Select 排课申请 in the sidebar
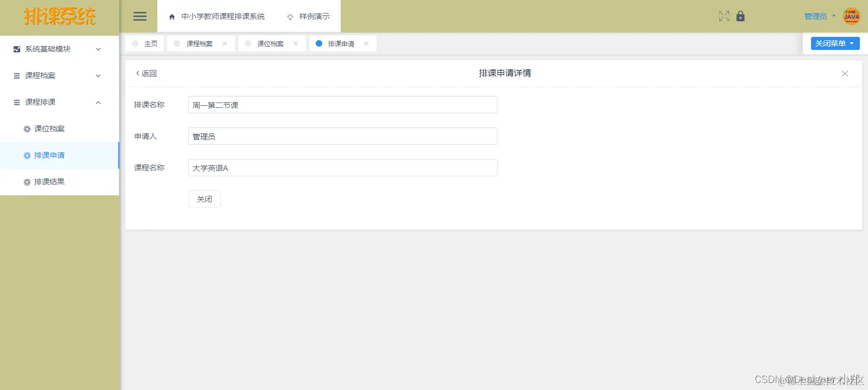Image resolution: width=868 pixels, height=390 pixels. pos(59,156)
